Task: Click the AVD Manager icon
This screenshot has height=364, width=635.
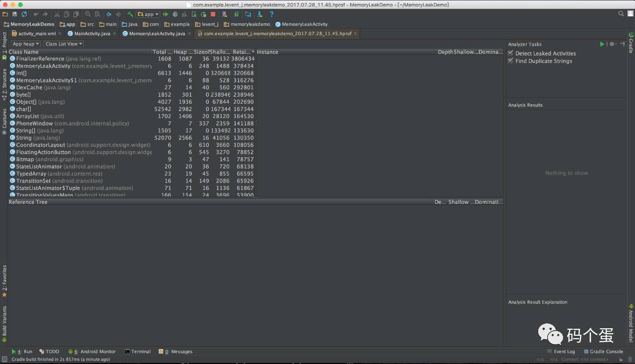Action: click(225, 14)
